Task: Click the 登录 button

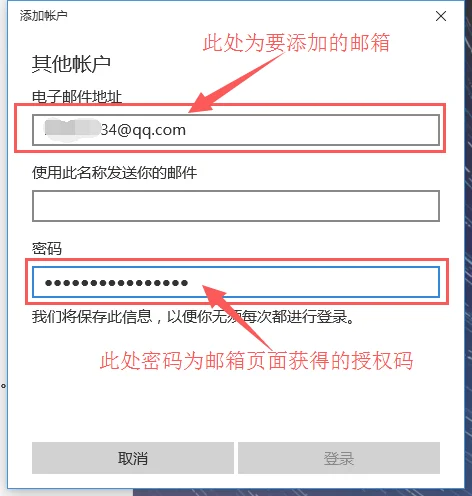Action: [339, 458]
